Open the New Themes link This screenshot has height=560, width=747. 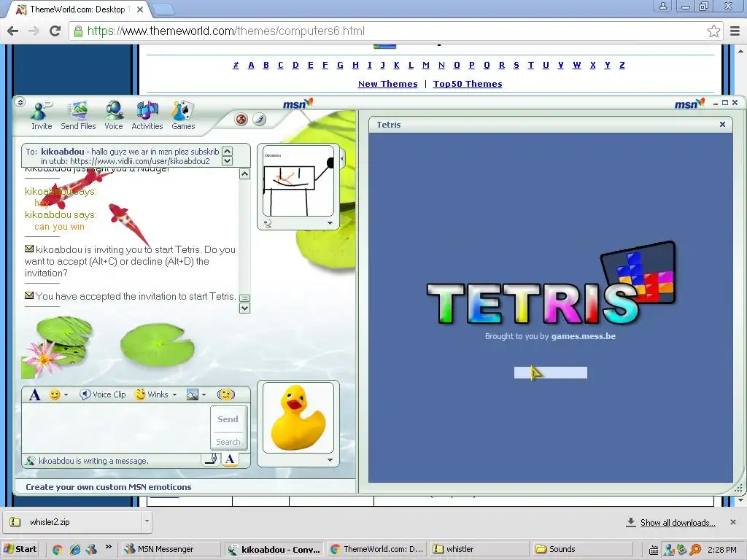388,84
